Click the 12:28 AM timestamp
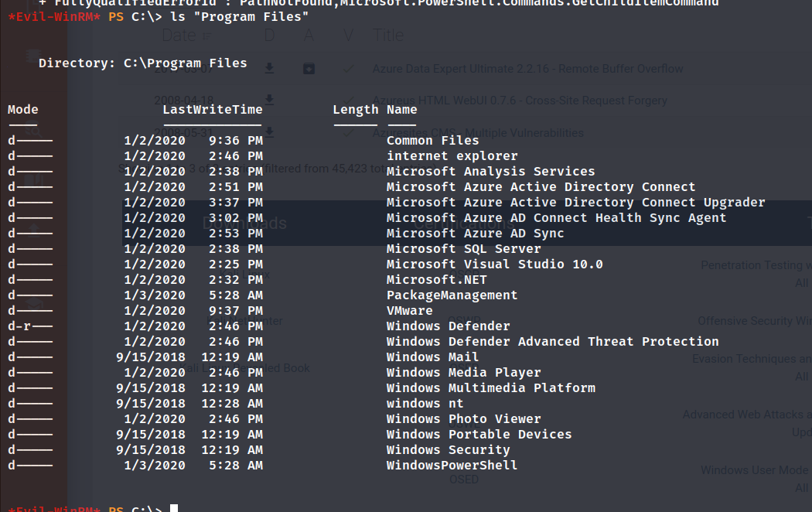The width and height of the screenshot is (812, 512). point(232,404)
